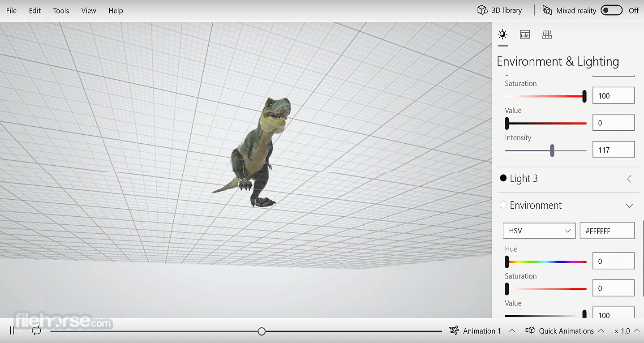The width and height of the screenshot is (644, 343).
Task: Click the #FFFFFF hex color field
Action: [x=607, y=231]
